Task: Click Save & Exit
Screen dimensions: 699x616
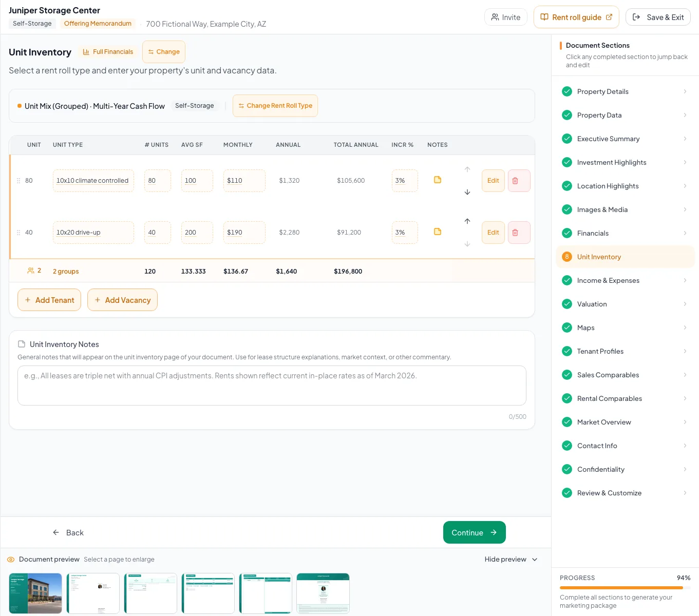Action: (x=658, y=17)
